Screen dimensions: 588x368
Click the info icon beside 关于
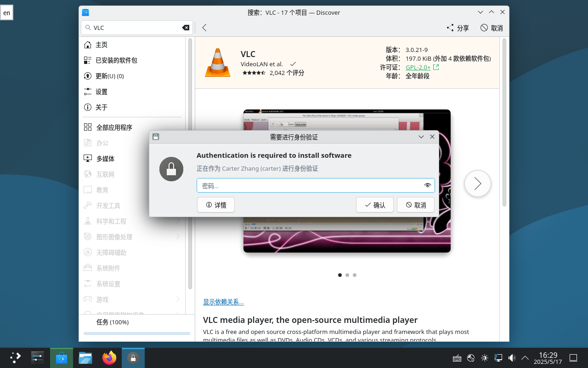click(88, 107)
